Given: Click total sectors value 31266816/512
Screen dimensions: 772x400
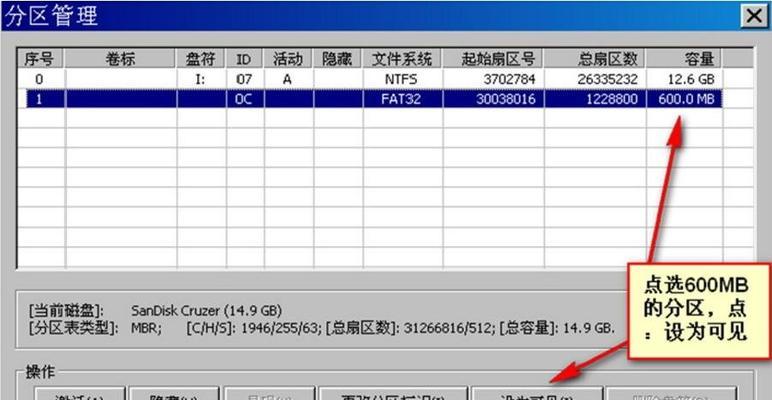Looking at the screenshot, I should (x=447, y=328).
